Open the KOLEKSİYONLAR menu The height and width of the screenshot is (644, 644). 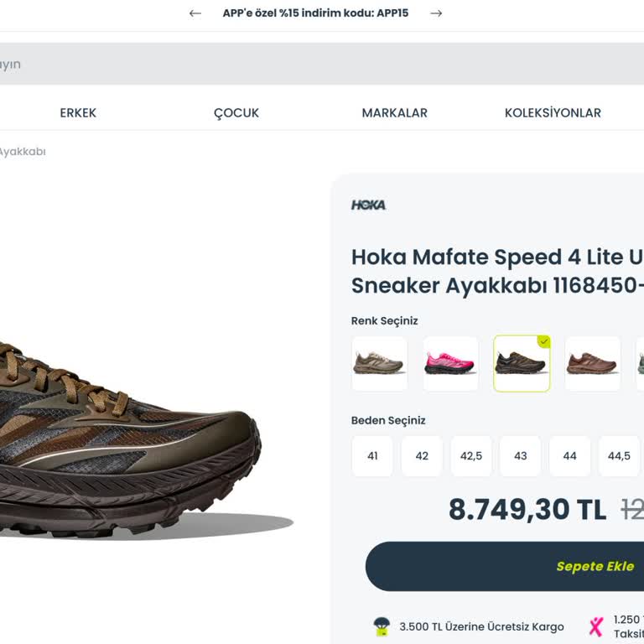click(x=553, y=113)
